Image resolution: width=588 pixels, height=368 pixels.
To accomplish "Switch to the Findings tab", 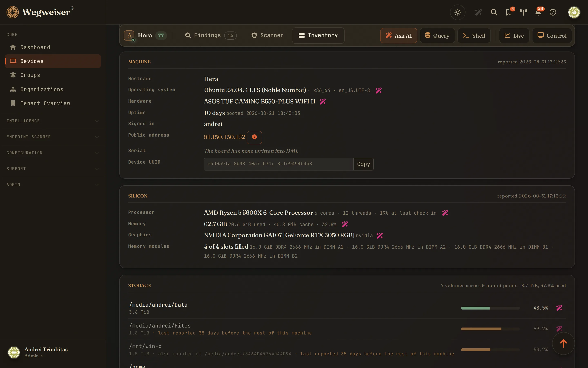I will pos(210,36).
